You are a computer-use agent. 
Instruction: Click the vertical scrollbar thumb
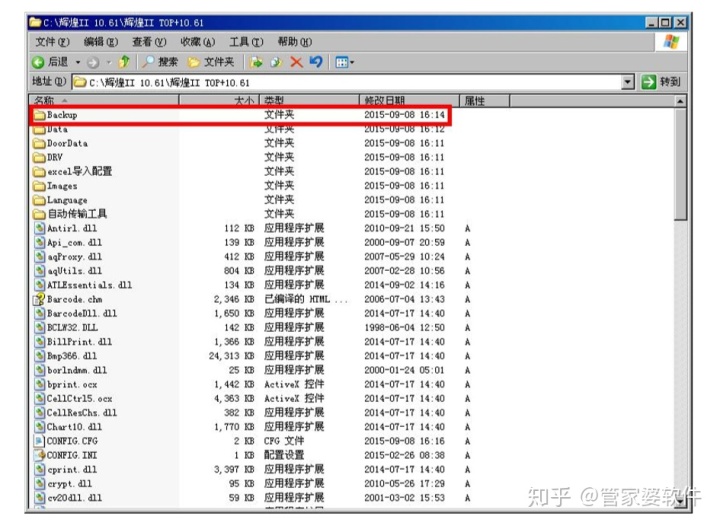(x=680, y=164)
